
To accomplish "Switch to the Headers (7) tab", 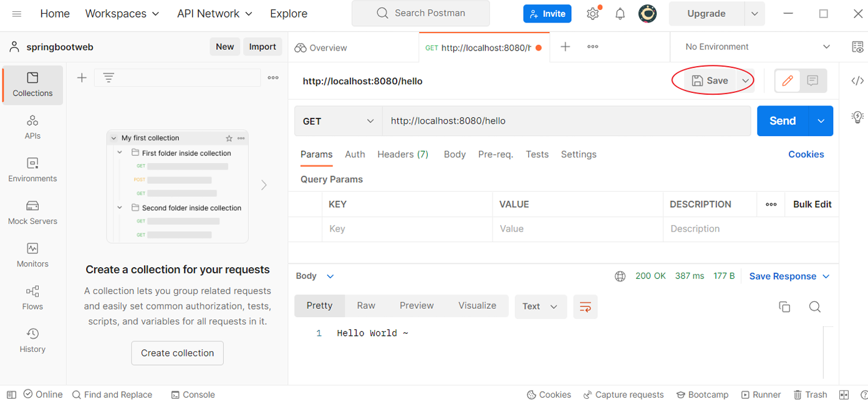I will (403, 154).
